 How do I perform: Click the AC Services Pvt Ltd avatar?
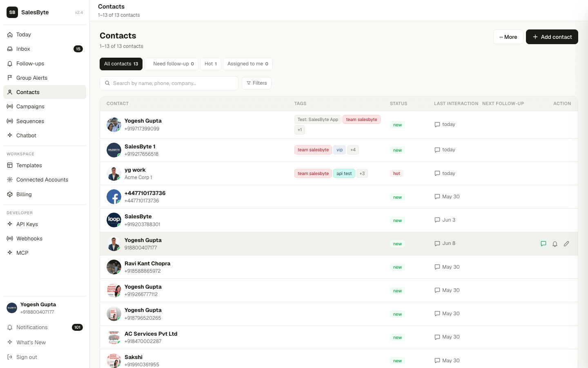tap(114, 337)
